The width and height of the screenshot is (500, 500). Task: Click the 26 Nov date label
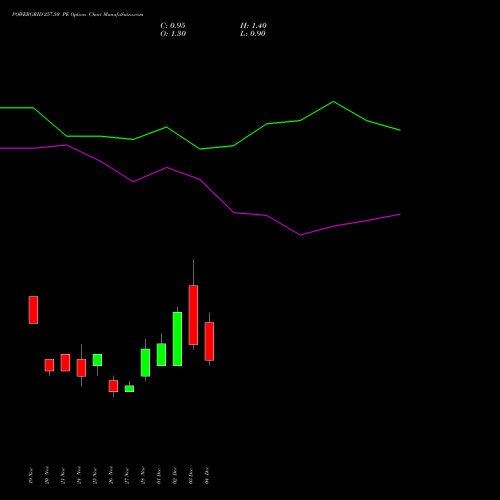(x=111, y=475)
